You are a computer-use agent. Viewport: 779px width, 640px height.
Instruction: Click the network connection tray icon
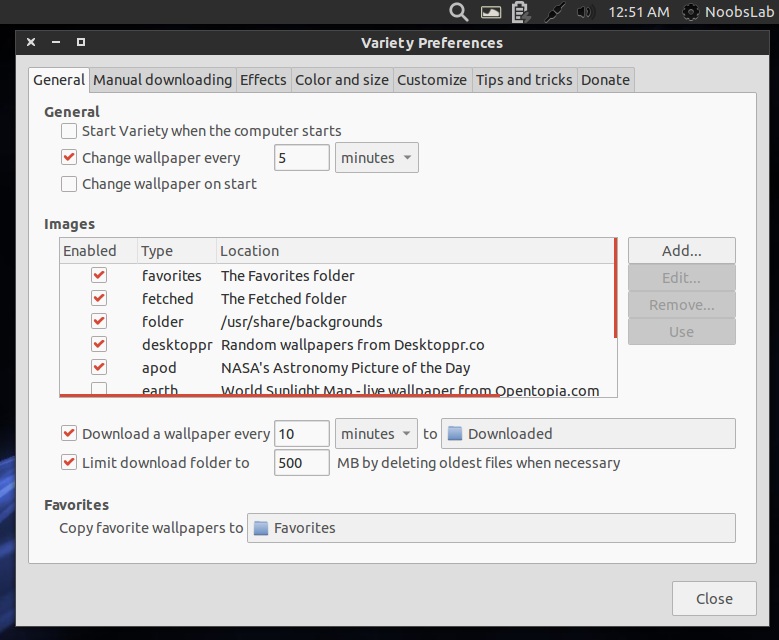[x=554, y=12]
